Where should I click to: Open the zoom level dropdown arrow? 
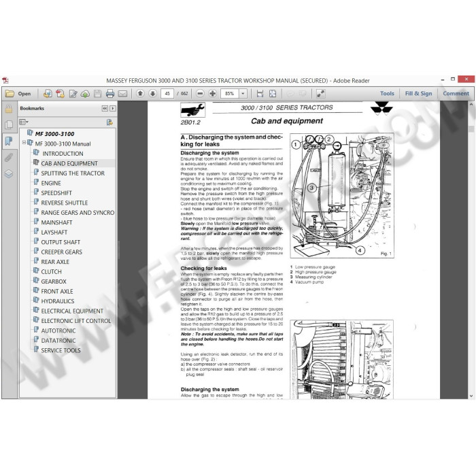coord(243,94)
